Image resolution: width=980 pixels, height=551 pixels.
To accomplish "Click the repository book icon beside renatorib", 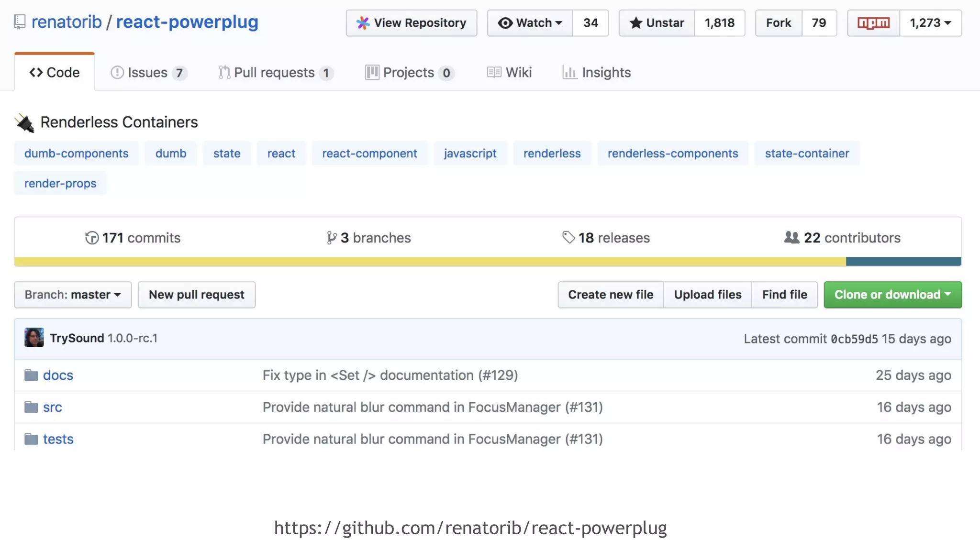I will [x=20, y=22].
